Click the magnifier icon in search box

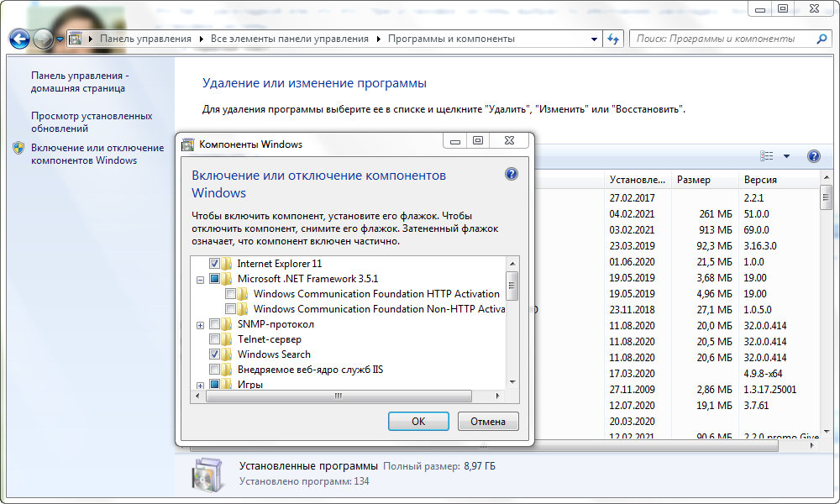pyautogui.click(x=822, y=39)
